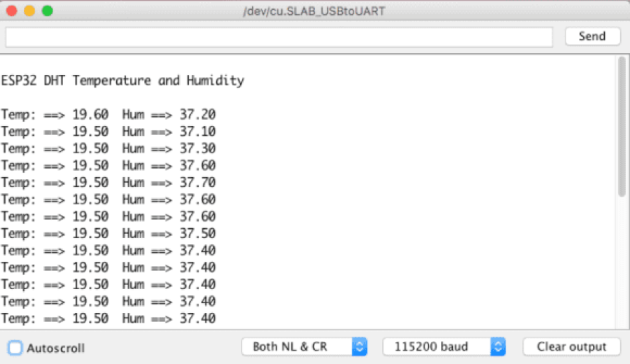Click the blue arrows on the baud selector

coord(498,346)
